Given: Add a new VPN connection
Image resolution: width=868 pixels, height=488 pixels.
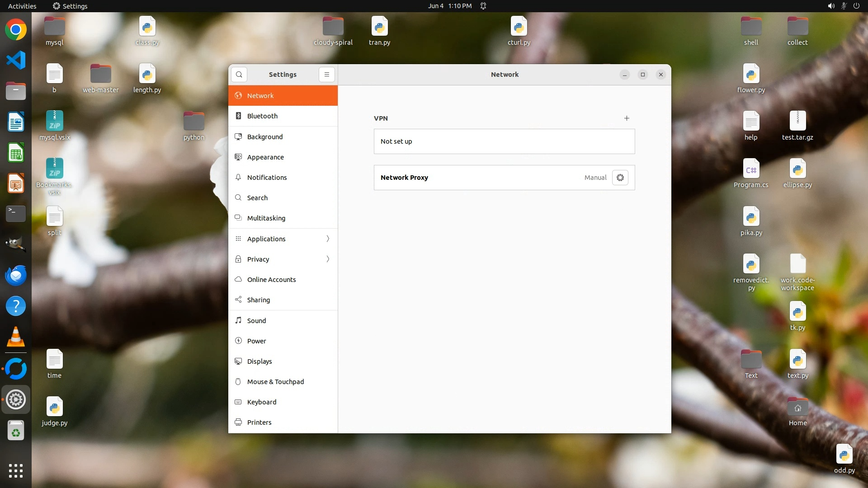Looking at the screenshot, I should (627, 118).
